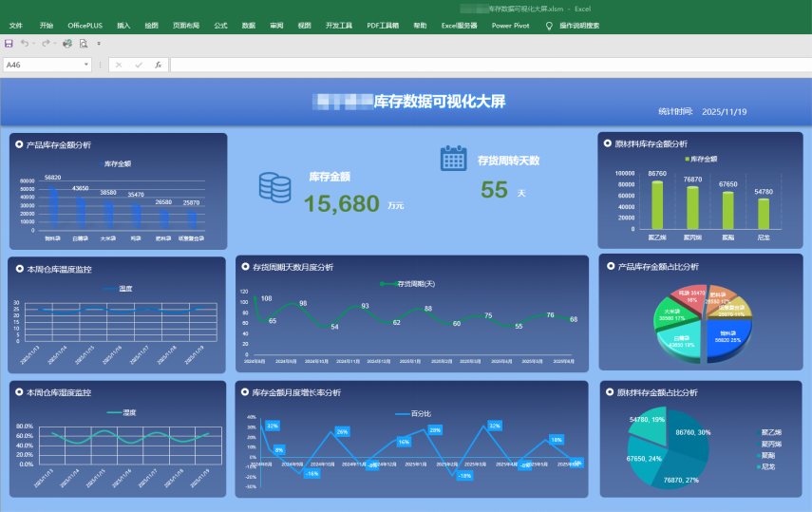Viewport: 812px width, 512px height.
Task: Open the Undo history dropdown arrow
Action: coord(34,44)
